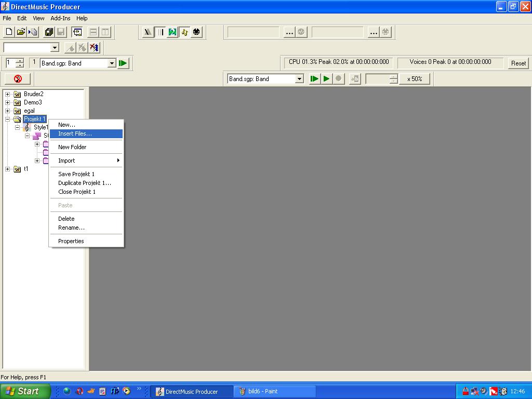Choose Insert Files from context menu
The image size is (532, 399).
[x=75, y=134]
